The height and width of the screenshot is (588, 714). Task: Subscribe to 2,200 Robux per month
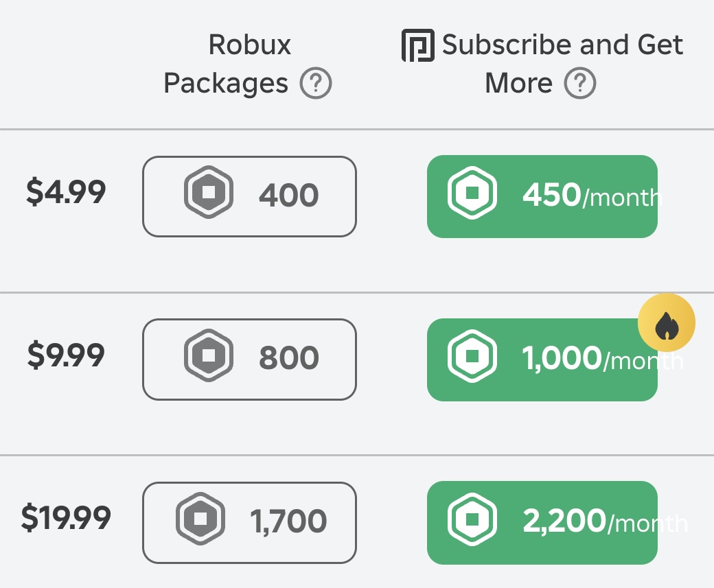542,522
